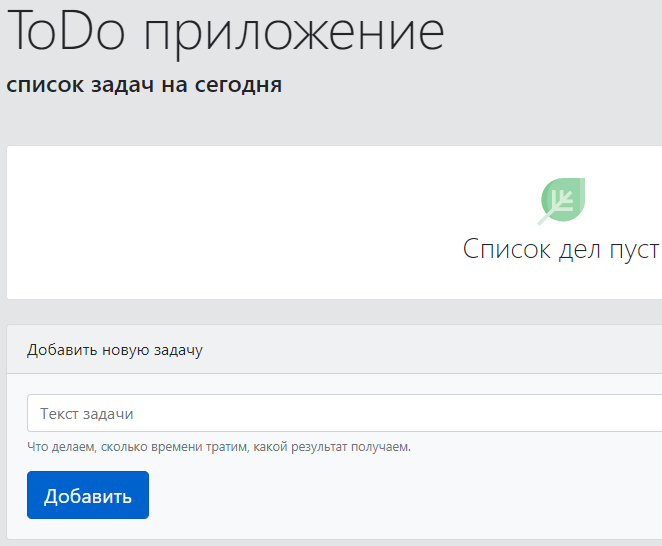Click the hint text 'Что делаем, сколько времени тратим'
The image size is (662, 546).
(x=139, y=447)
